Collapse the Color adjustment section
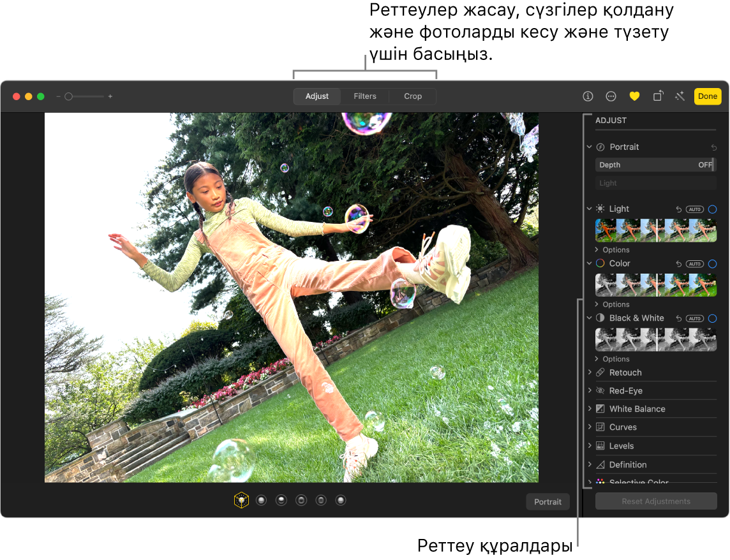730x560 pixels. pos(588,263)
